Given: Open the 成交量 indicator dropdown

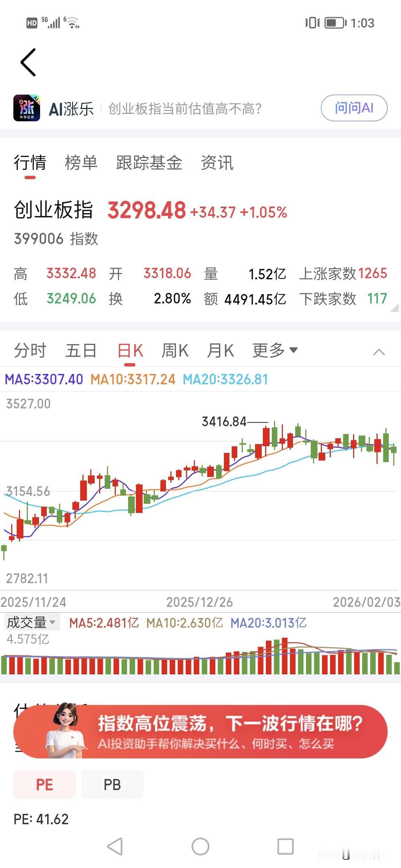Looking at the screenshot, I should point(31,622).
